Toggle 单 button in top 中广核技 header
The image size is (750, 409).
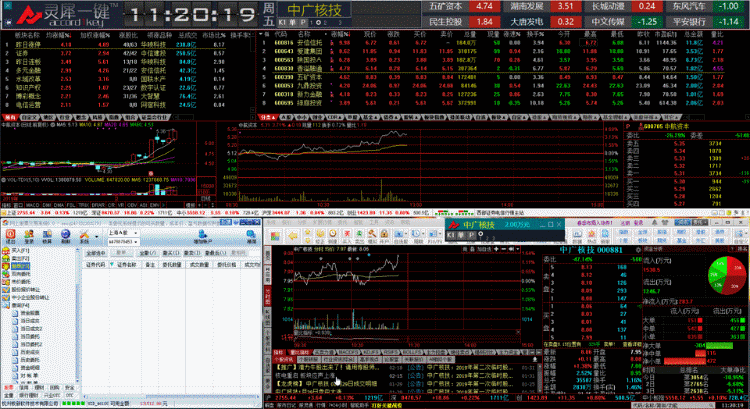click(292, 22)
